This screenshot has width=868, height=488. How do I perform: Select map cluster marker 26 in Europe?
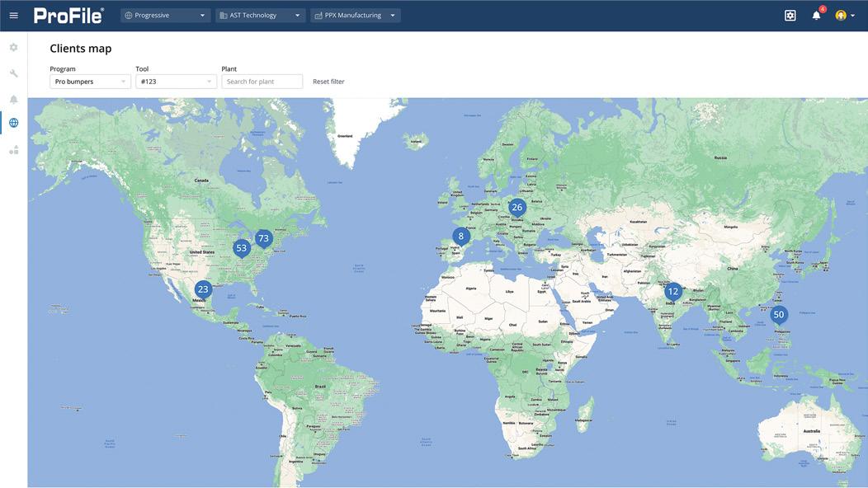click(x=517, y=208)
